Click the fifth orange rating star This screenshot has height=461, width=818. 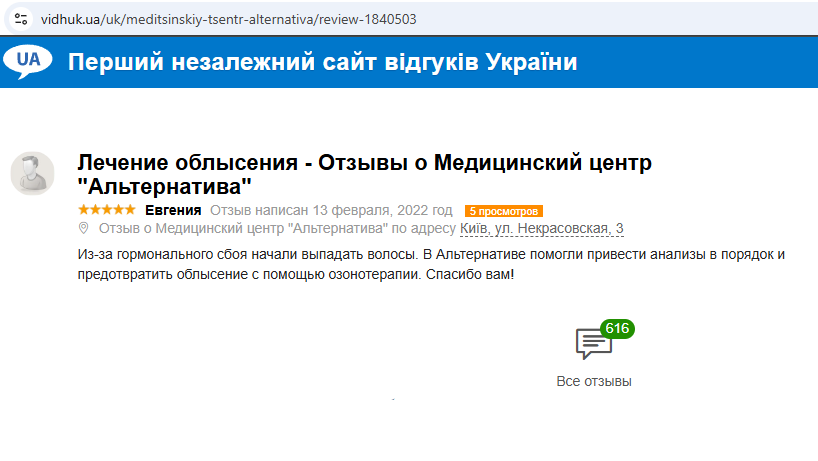(x=130, y=210)
